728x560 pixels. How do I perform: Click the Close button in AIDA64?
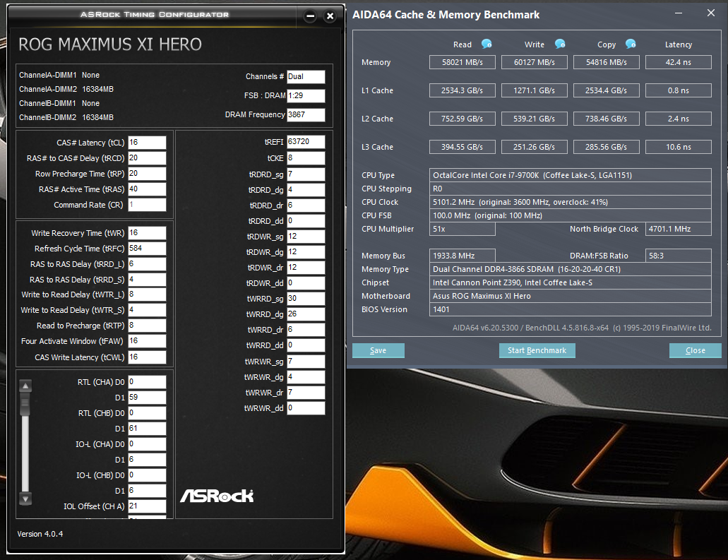[695, 350]
